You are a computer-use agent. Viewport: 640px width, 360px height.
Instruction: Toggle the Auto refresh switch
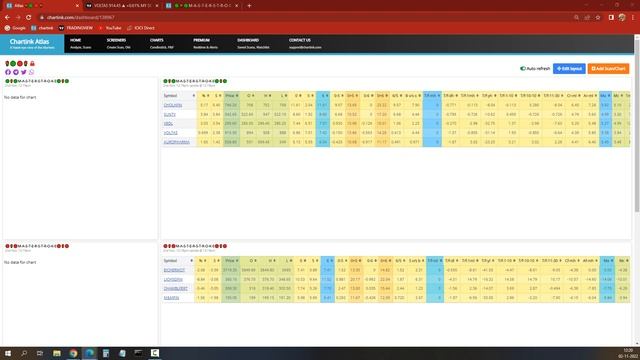[x=523, y=69]
